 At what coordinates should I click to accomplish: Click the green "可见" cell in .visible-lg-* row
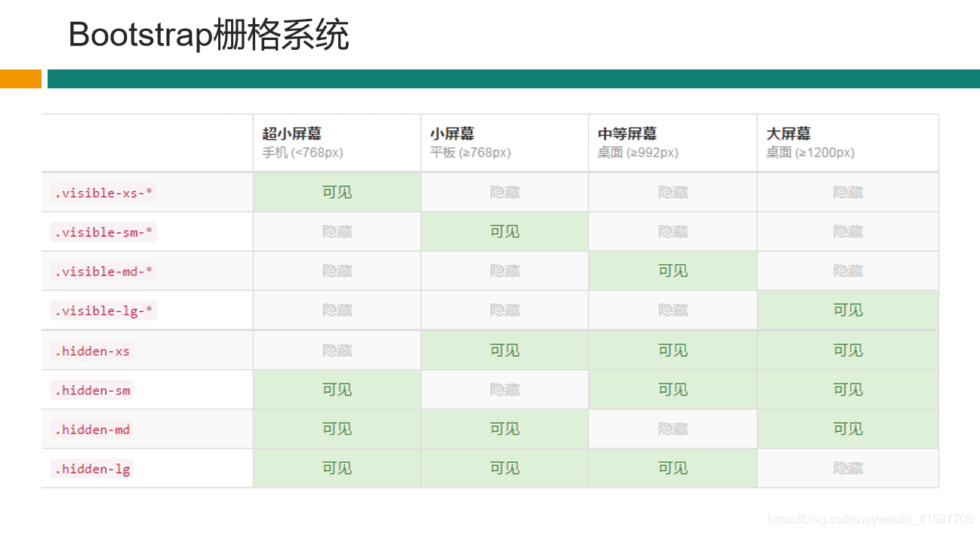[848, 310]
